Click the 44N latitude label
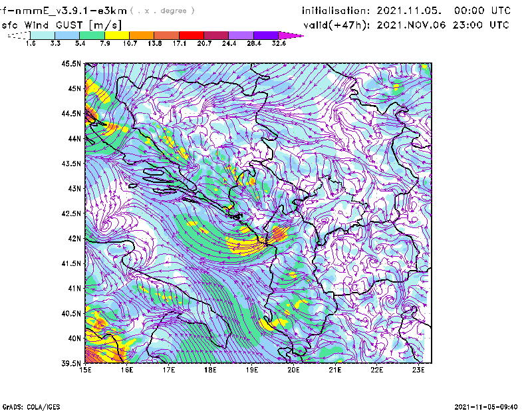 click(x=74, y=138)
